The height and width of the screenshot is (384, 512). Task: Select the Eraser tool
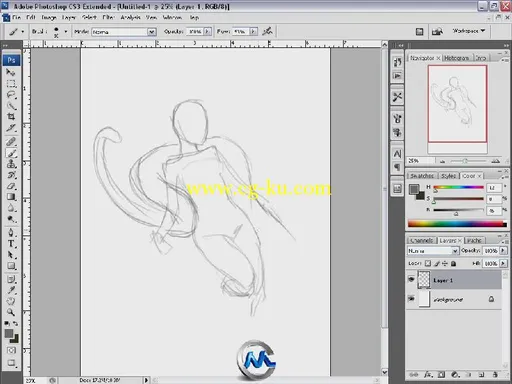point(11,186)
